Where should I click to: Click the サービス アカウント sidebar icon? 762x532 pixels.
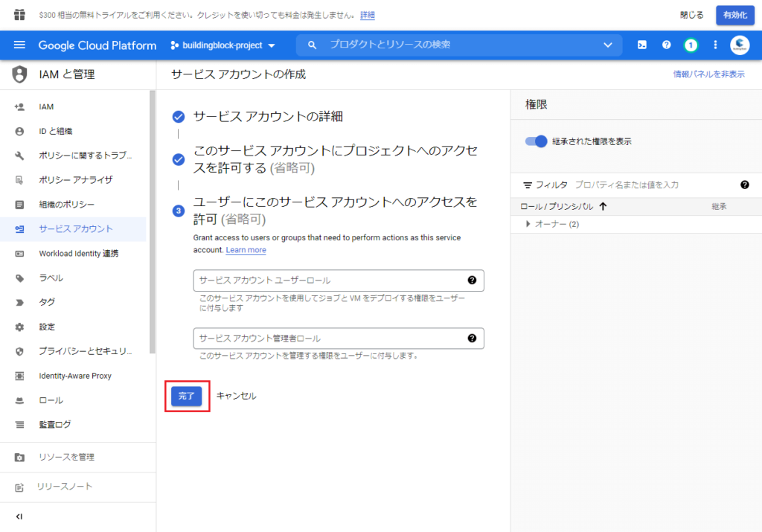[x=19, y=229]
